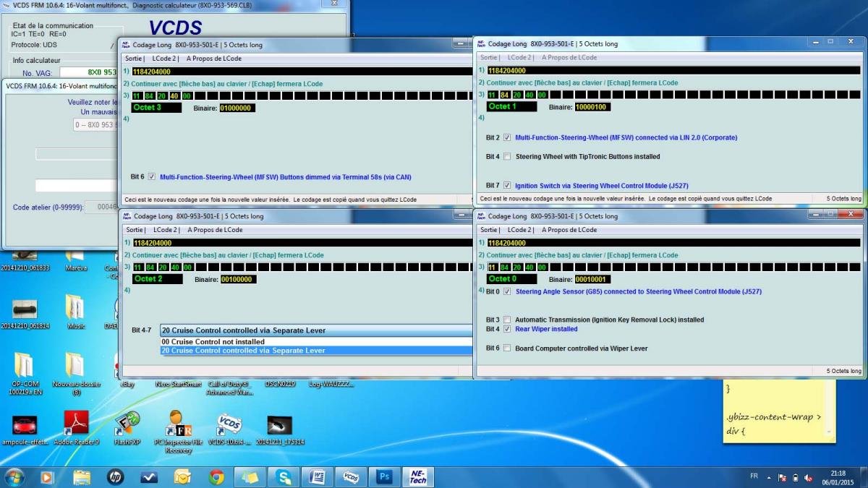This screenshot has height=488, width=868.
Task: Click the yellow sticky note on desktop
Action: (779, 413)
